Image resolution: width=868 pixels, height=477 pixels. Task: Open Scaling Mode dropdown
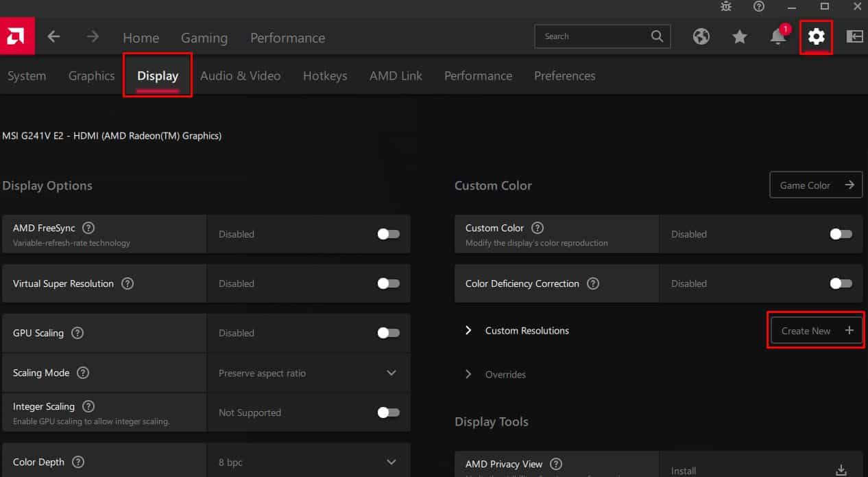pyautogui.click(x=309, y=373)
